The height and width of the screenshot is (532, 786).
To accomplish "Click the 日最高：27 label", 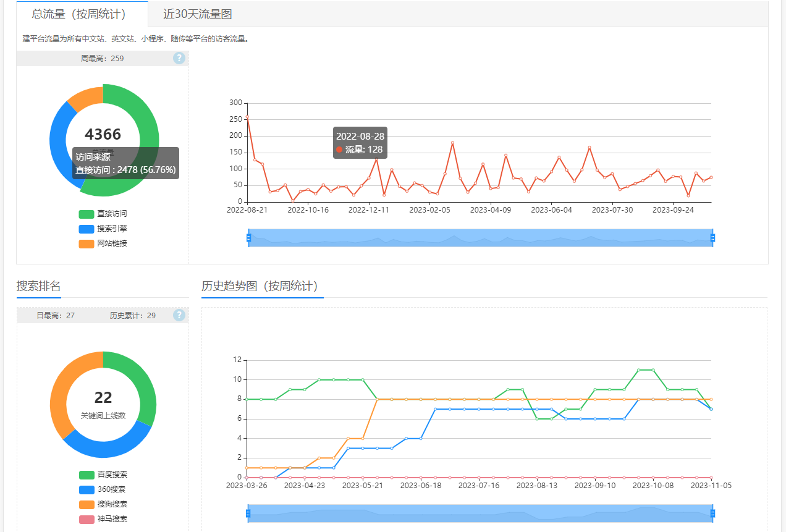I will pyautogui.click(x=56, y=316).
